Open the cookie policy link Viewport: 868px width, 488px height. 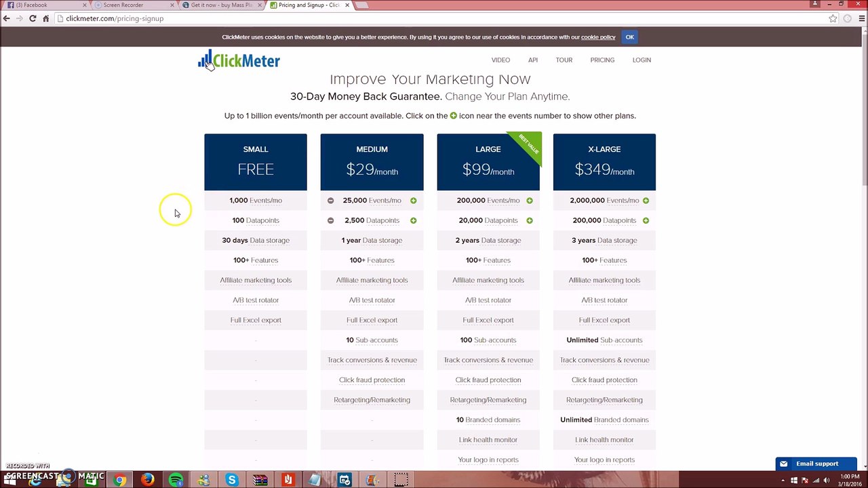click(x=598, y=37)
